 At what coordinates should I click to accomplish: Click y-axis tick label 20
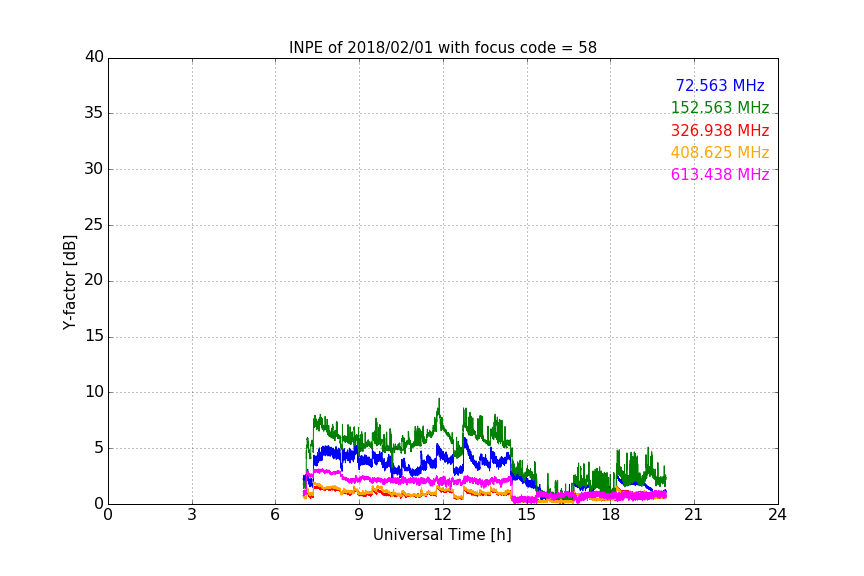point(94,280)
